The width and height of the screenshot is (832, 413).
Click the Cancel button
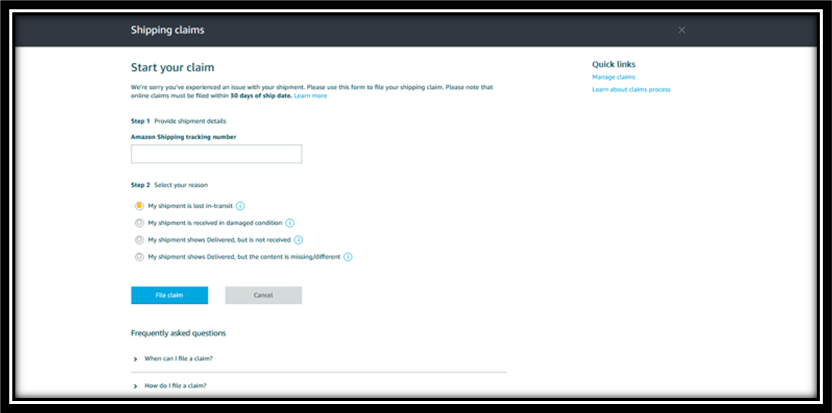[263, 295]
